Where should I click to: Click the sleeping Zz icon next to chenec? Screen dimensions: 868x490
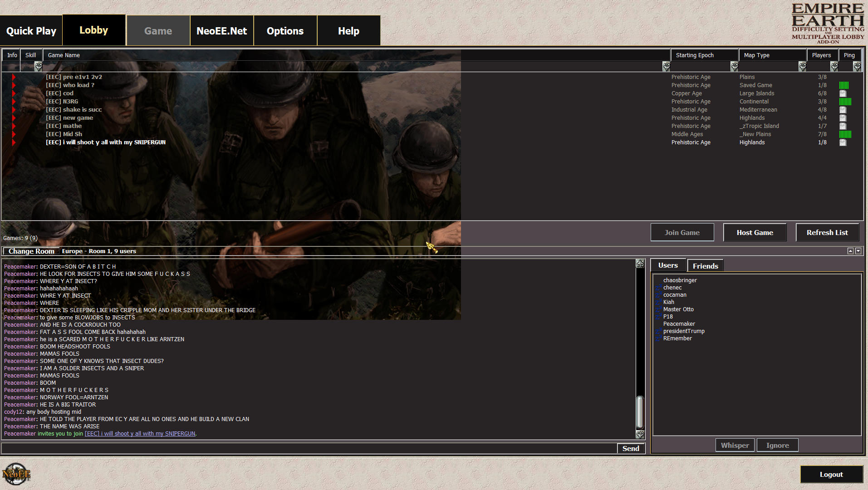[658, 288]
